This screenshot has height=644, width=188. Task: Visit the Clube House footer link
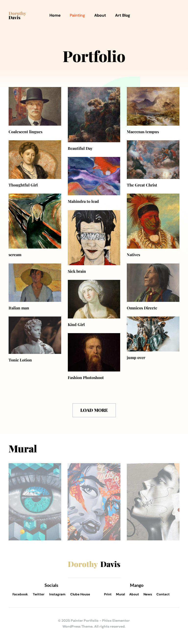point(80,594)
